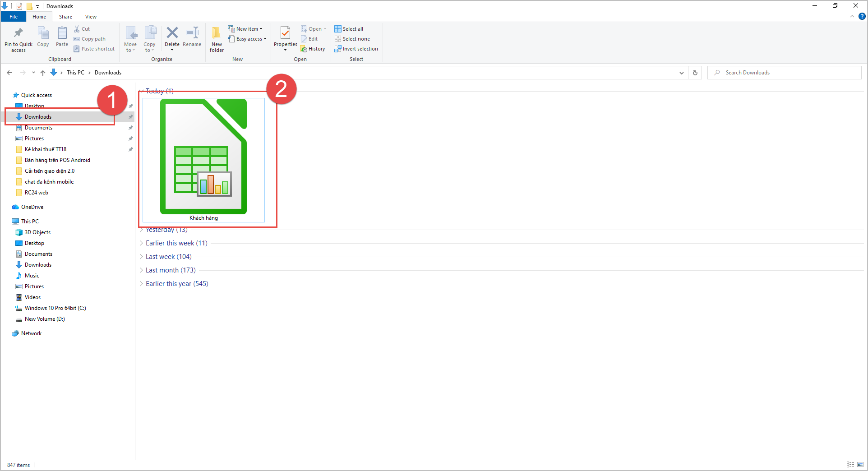
Task: Open the Share ribbon tab
Action: click(x=65, y=17)
